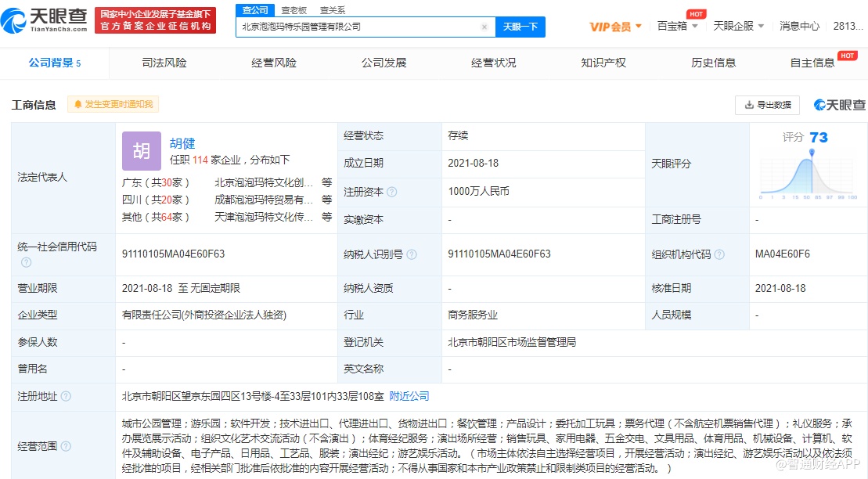Expand the VIP会员 dropdown
Screen dimensions: 868x479
(x=615, y=27)
